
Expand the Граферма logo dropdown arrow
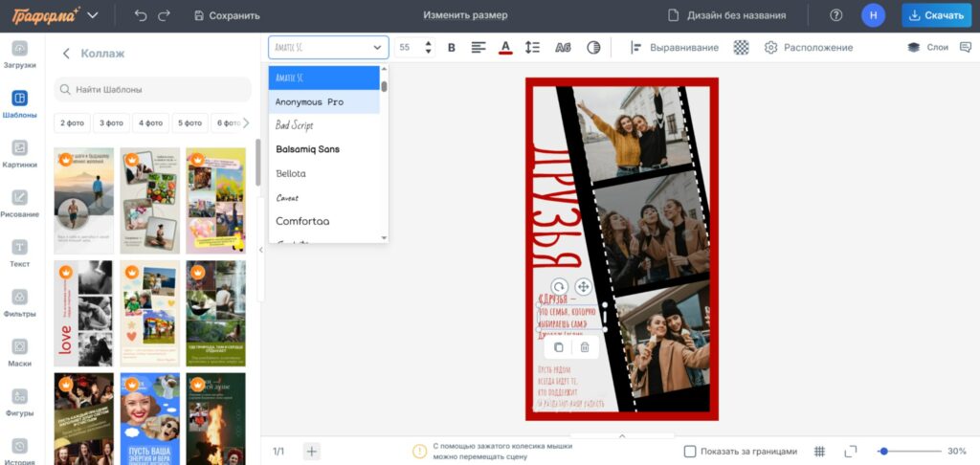click(x=92, y=15)
